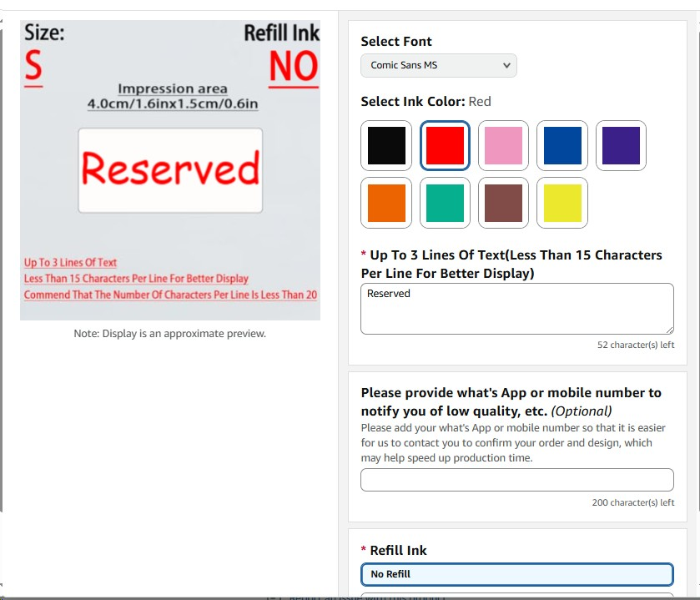Image resolution: width=700 pixels, height=600 pixels.
Task: Select the orange ink color swatch
Action: pyautogui.click(x=386, y=203)
